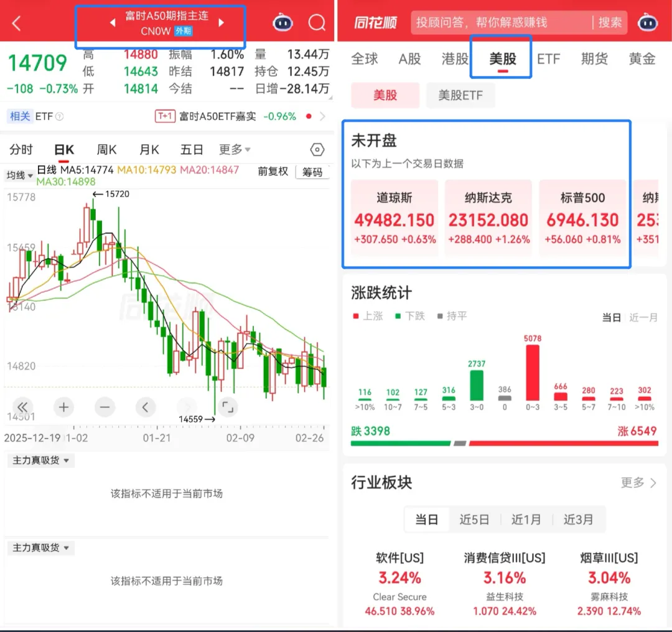Open the robot assistant on the futures page

click(283, 22)
